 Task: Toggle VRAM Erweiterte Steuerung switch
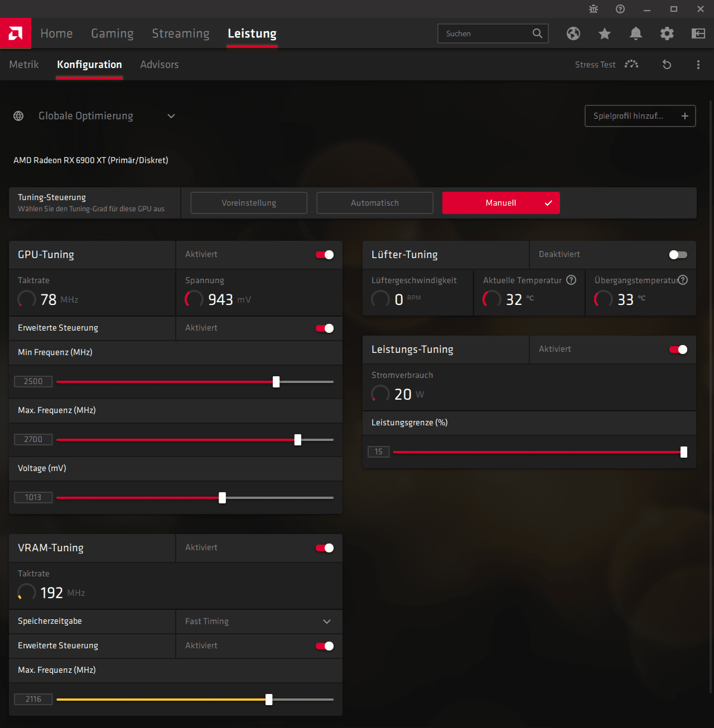click(325, 646)
